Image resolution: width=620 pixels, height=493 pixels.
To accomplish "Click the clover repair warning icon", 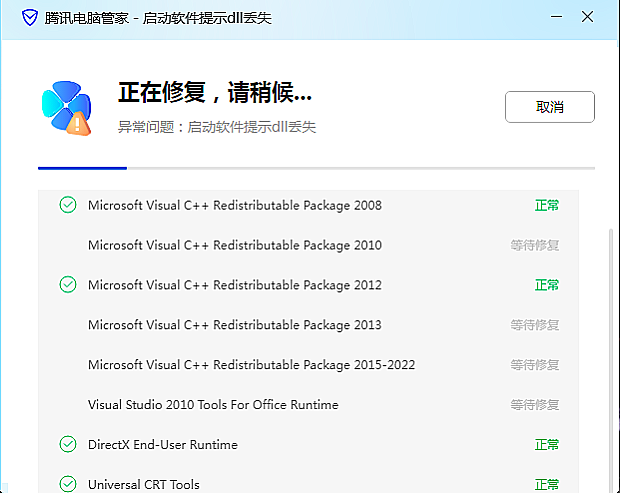I will coord(67,108).
